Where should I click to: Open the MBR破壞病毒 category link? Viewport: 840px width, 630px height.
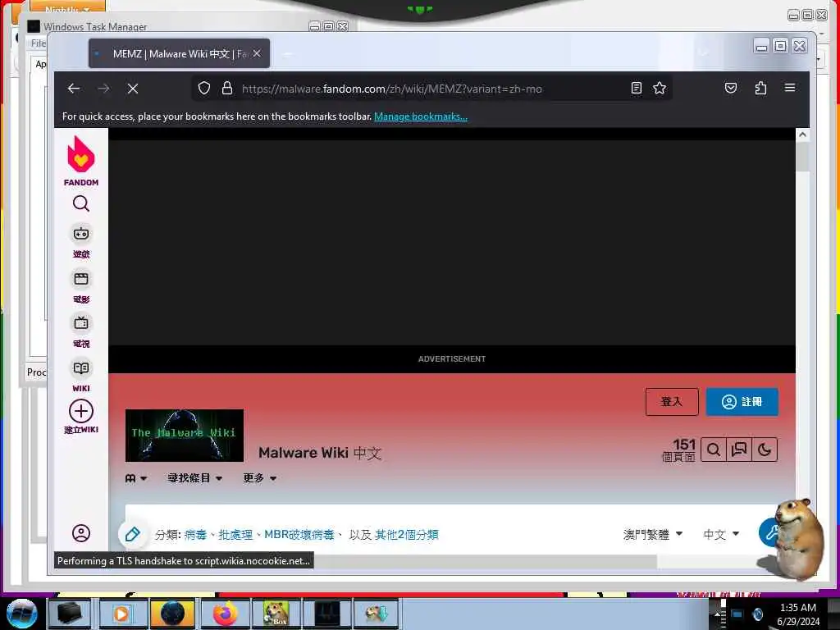(x=299, y=535)
